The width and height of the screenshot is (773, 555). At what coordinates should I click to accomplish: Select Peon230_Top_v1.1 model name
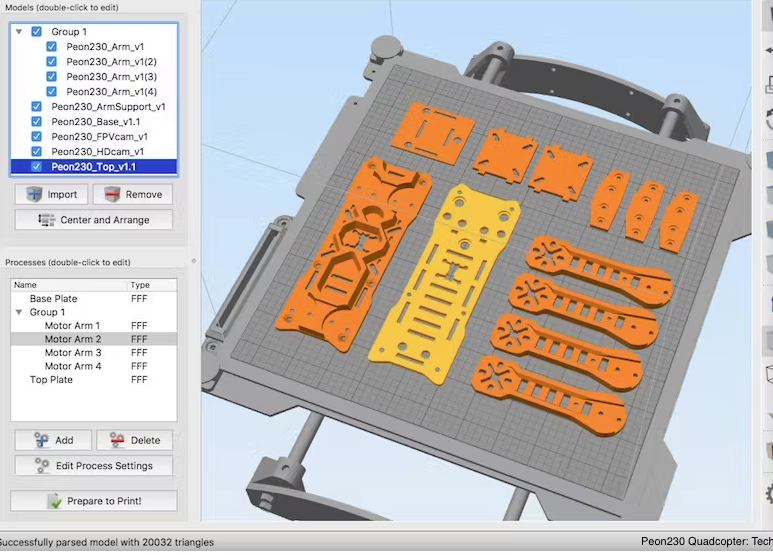click(x=93, y=167)
